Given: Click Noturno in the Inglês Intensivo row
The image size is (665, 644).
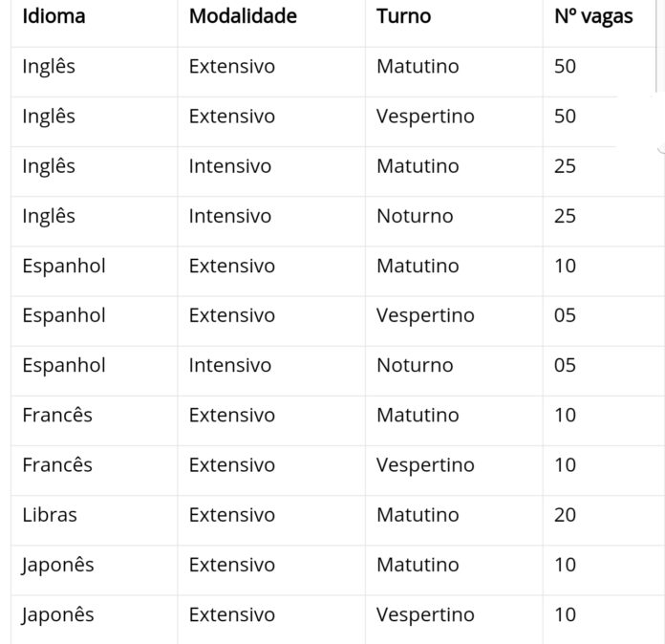Looking at the screenshot, I should (415, 216).
